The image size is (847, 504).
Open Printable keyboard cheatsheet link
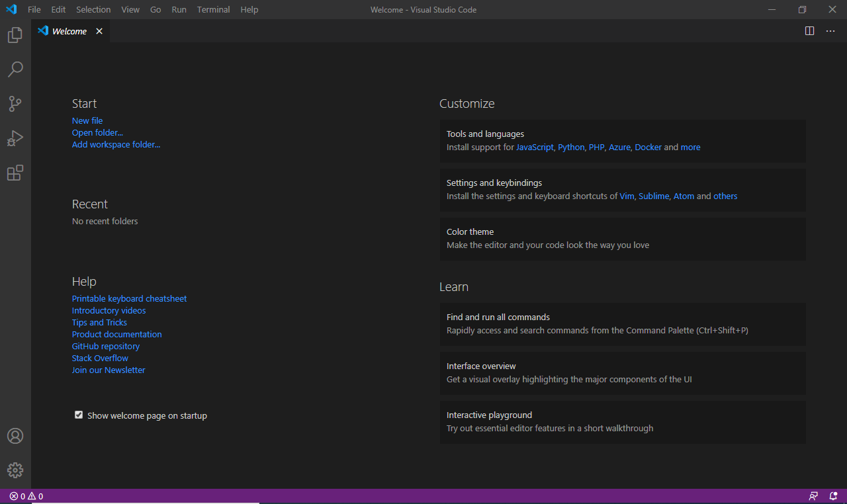pos(129,298)
